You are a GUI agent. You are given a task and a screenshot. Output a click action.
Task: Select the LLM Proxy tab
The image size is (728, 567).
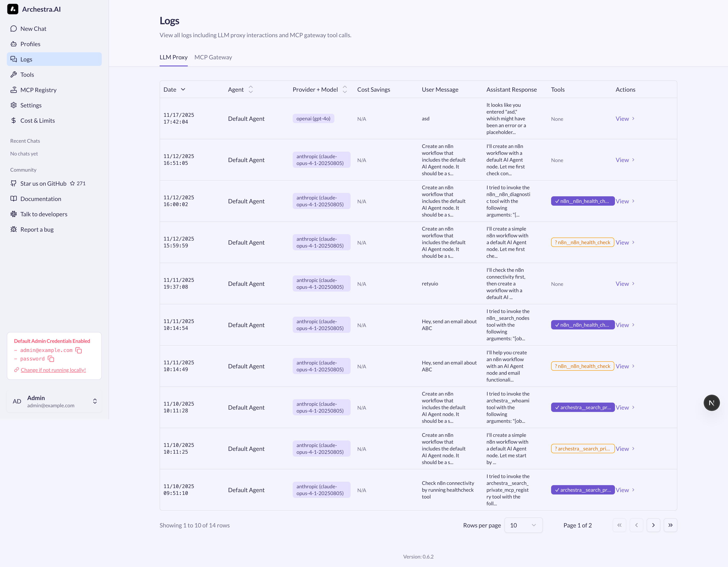pyautogui.click(x=173, y=57)
